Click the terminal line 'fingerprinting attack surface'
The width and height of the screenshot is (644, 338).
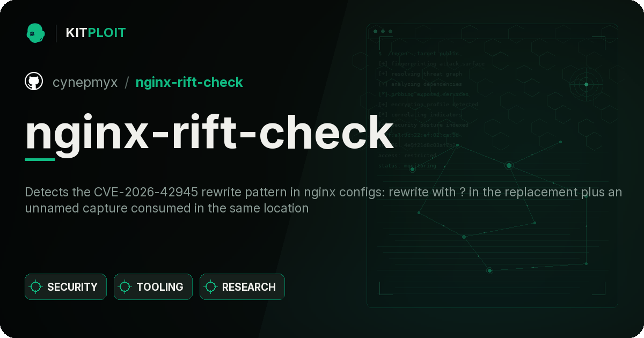click(x=431, y=64)
